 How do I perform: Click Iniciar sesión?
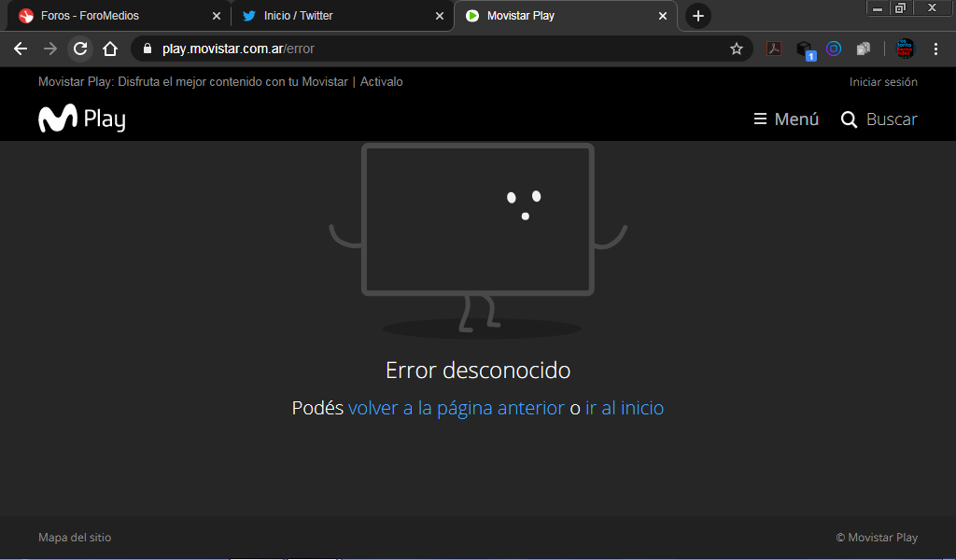883,81
